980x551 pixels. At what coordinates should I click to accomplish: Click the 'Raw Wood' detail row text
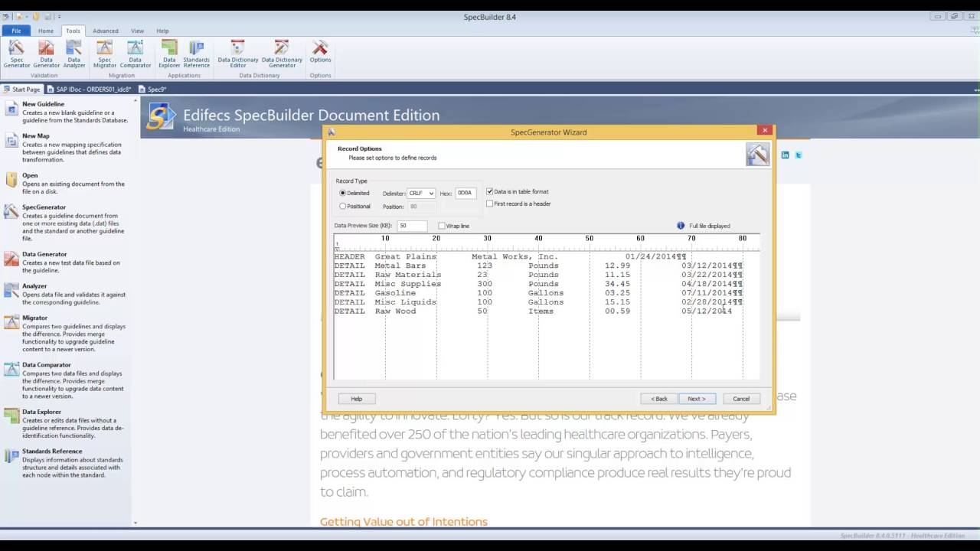395,311
